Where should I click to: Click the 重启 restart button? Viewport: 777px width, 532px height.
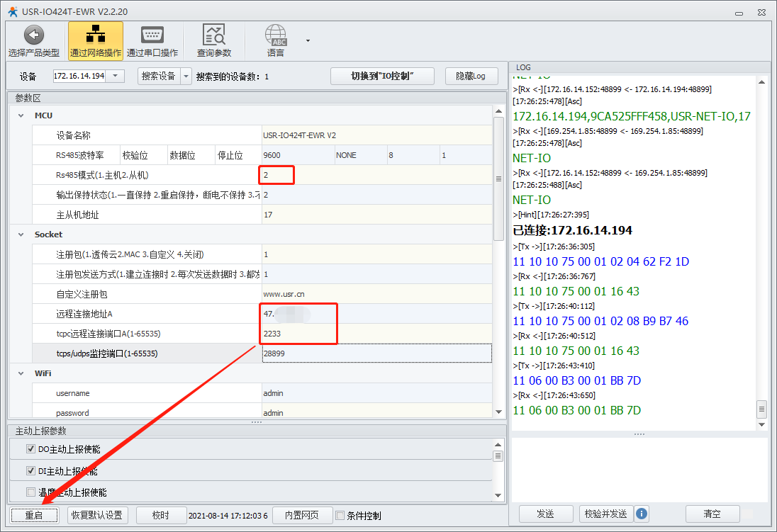click(34, 515)
